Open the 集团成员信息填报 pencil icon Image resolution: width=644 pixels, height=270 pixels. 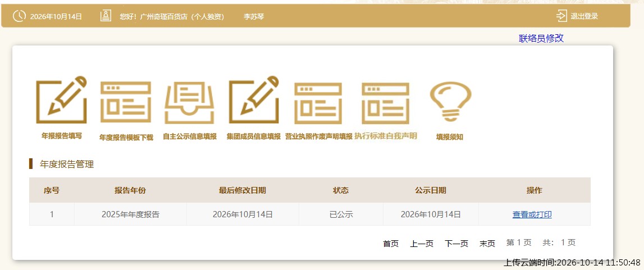253,100
